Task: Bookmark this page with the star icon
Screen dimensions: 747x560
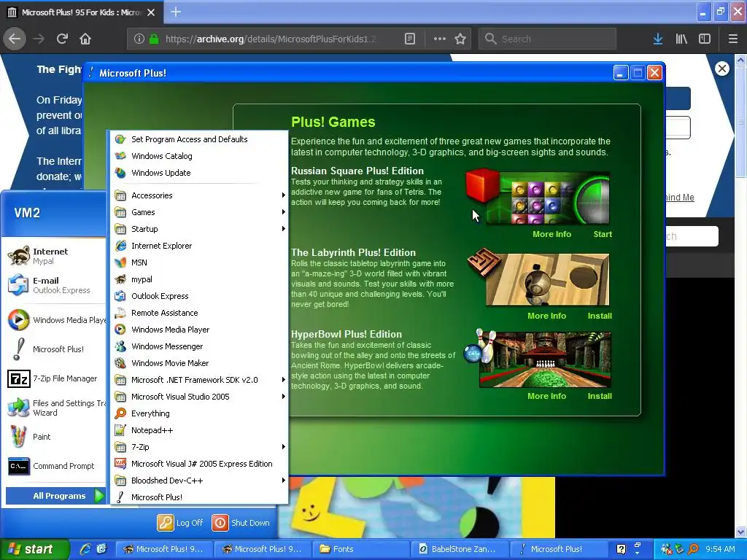Action: [x=460, y=39]
